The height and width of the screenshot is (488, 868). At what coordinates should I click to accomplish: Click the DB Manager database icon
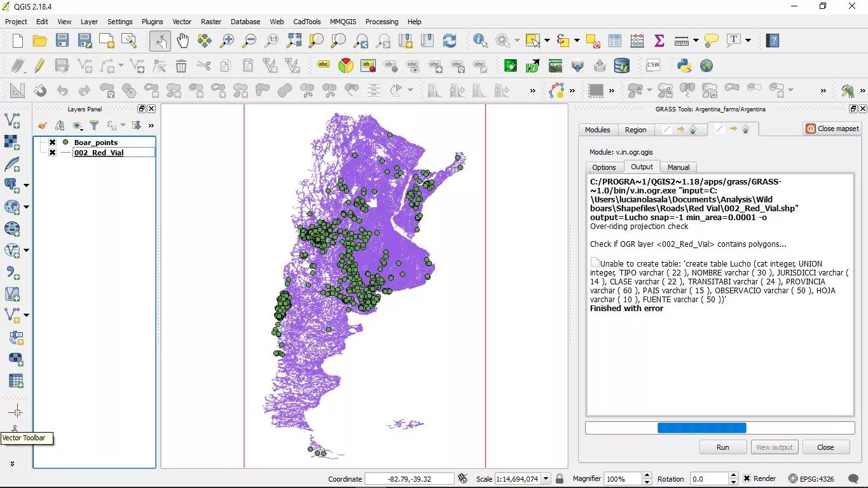(621, 66)
